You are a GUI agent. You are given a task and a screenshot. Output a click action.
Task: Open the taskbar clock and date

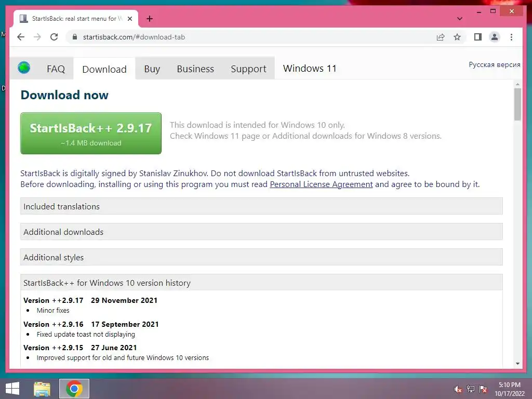[509, 389]
